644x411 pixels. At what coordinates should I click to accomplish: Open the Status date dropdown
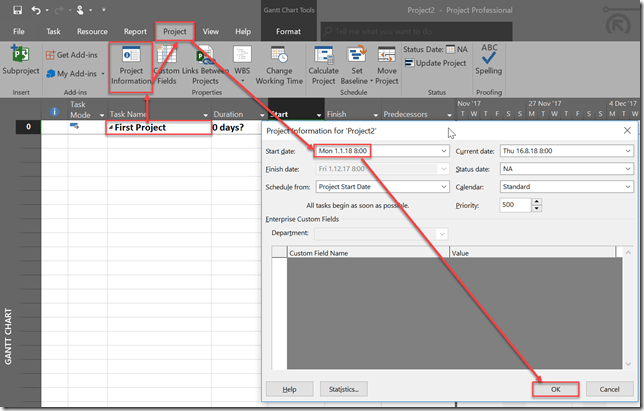(627, 168)
